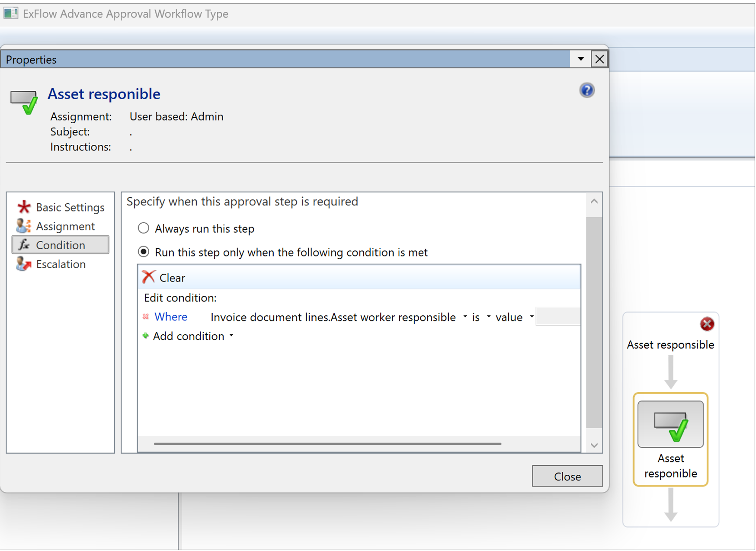Image resolution: width=756 pixels, height=551 pixels.
Task: Click the Where condition link
Action: [x=171, y=317]
